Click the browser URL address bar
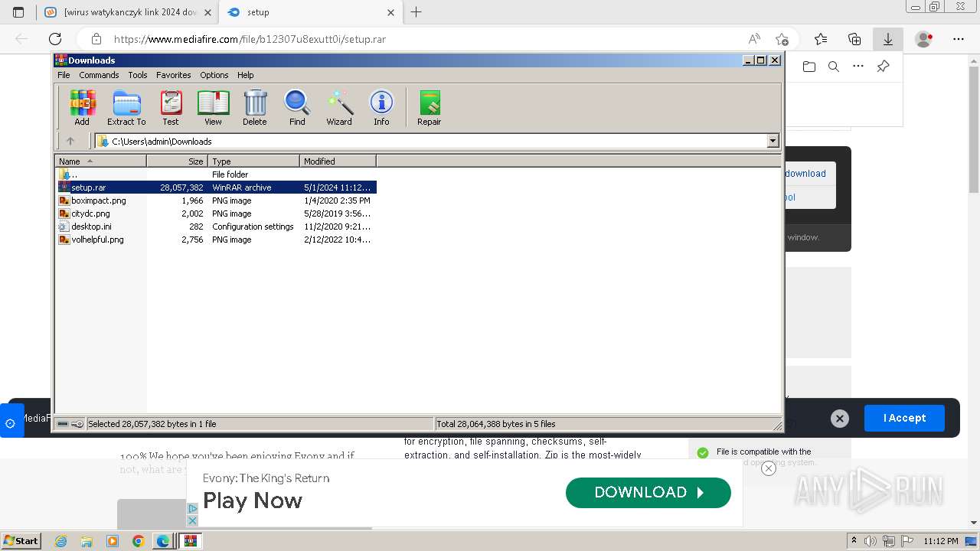The height and width of the screenshot is (551, 980). [429, 39]
